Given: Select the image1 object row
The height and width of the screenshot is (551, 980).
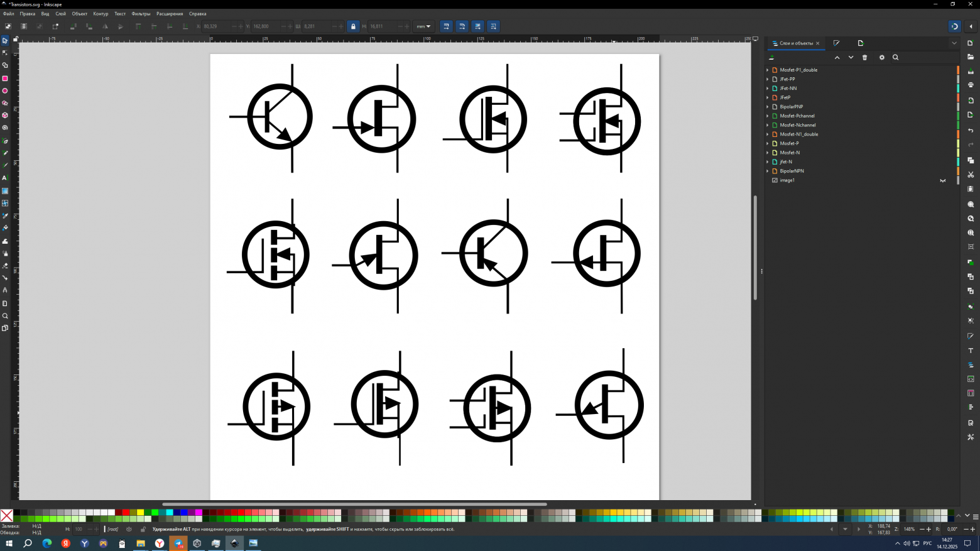Looking at the screenshot, I should coord(862,180).
